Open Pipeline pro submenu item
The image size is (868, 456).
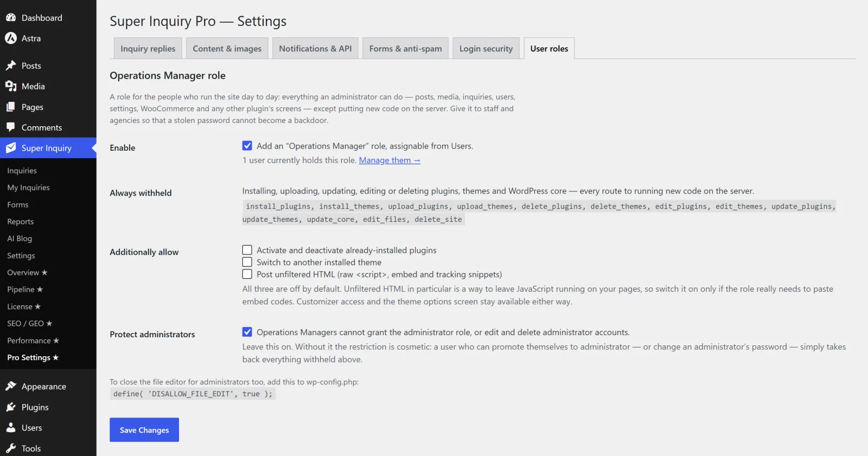25,290
